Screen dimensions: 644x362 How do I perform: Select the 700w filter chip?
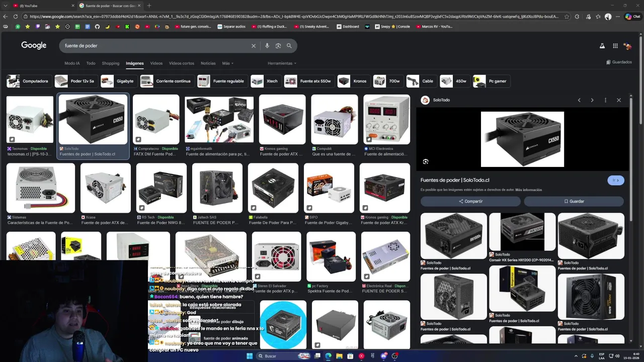coord(388,81)
